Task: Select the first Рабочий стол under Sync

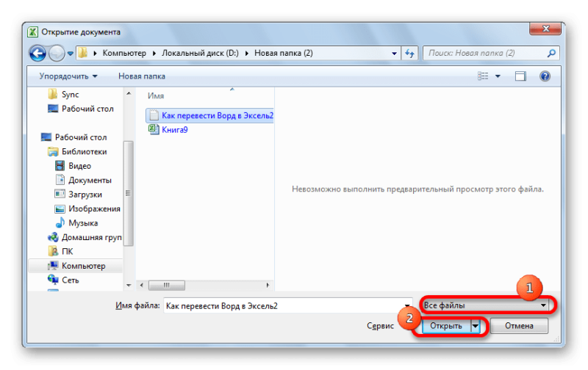Action: 80,109
